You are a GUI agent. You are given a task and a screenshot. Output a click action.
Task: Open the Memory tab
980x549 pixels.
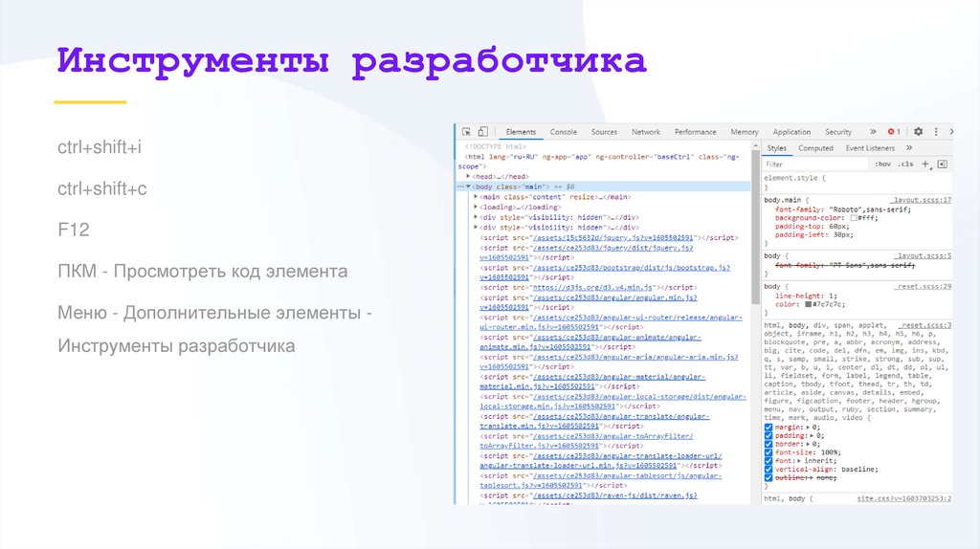(745, 132)
